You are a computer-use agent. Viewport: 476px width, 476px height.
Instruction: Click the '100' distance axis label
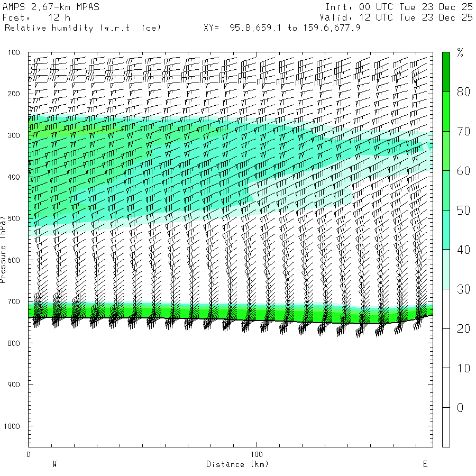(257, 454)
